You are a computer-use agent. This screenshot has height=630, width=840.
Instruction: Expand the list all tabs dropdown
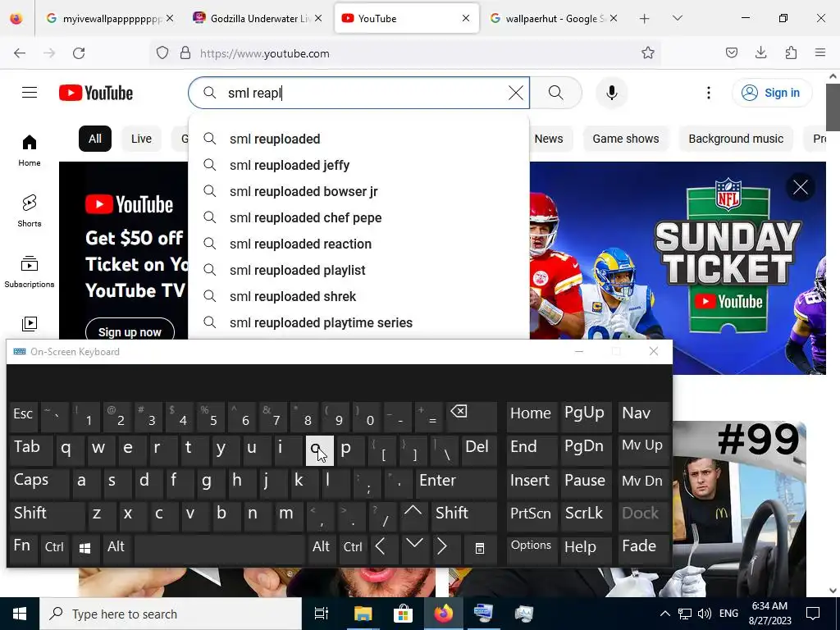coord(677,18)
